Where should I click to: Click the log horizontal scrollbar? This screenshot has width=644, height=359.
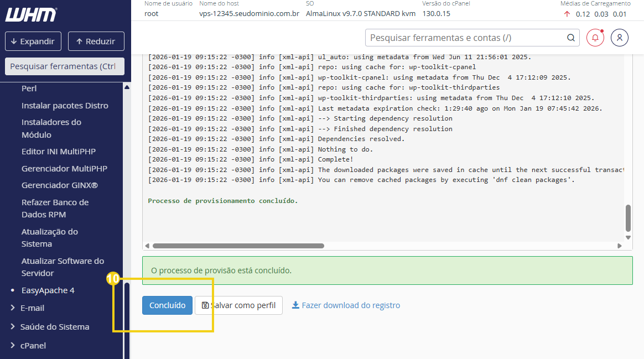238,246
